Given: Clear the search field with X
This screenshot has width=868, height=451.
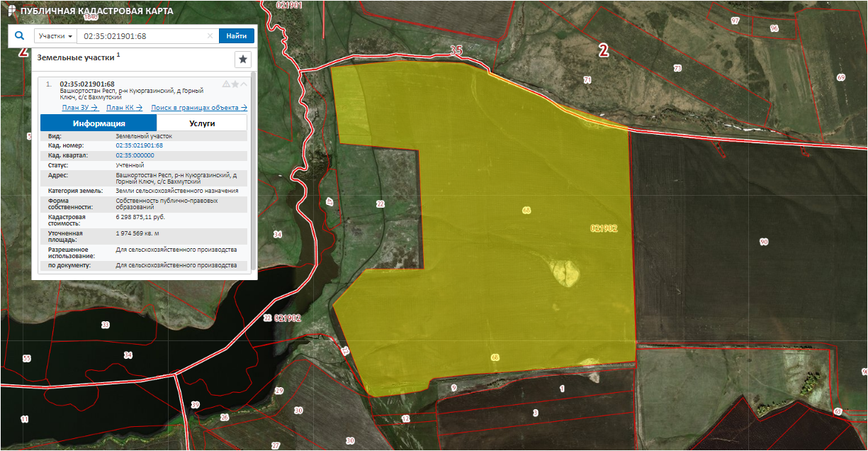Looking at the screenshot, I should [210, 36].
